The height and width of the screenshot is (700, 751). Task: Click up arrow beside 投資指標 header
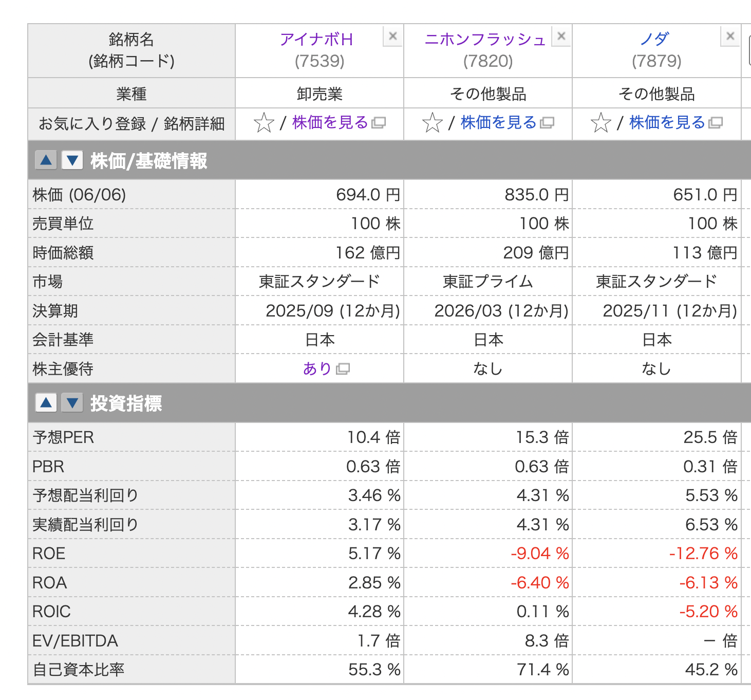[46, 403]
